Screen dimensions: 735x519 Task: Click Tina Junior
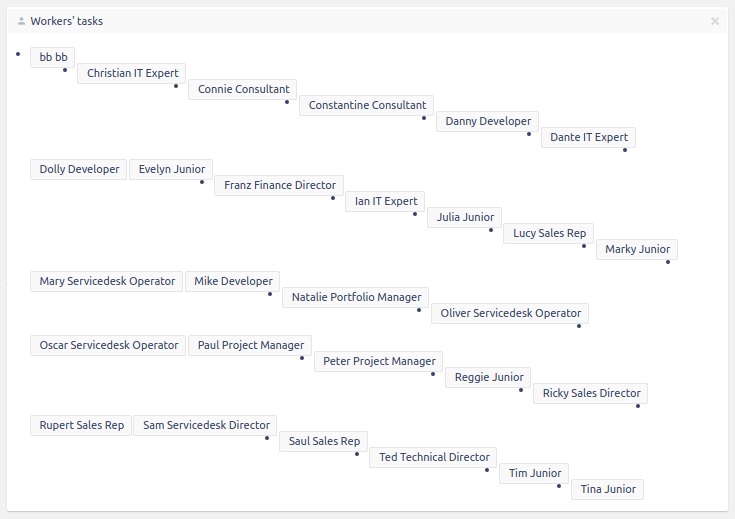607,489
